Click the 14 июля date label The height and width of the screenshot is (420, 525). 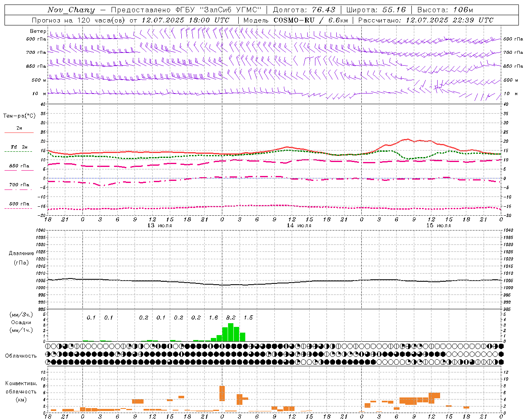(x=299, y=226)
